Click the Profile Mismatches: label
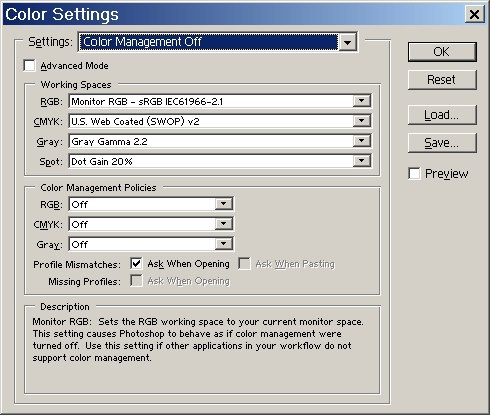Image resolution: width=490 pixels, height=415 pixels. tap(77, 265)
